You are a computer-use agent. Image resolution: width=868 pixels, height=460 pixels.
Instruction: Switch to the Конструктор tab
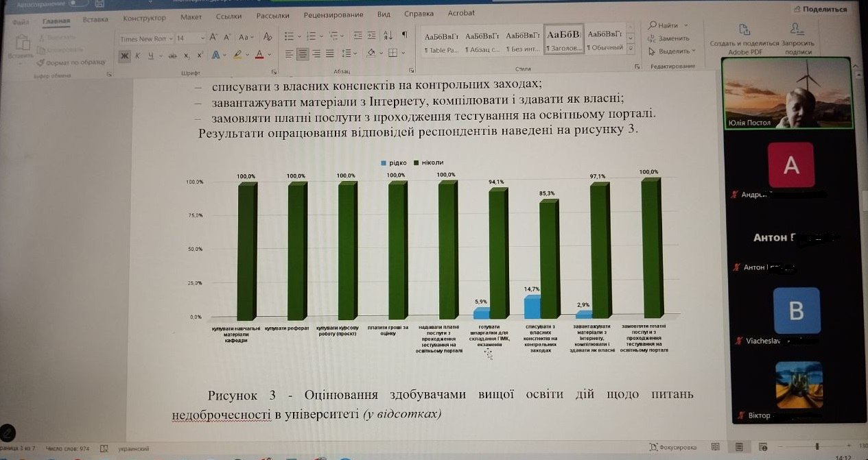(144, 18)
